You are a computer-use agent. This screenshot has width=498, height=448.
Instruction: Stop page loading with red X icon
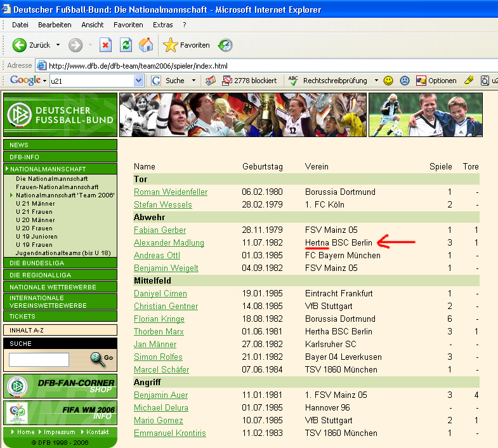coord(105,45)
